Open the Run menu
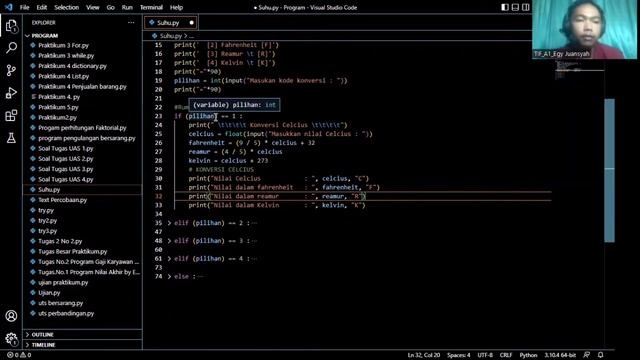The height and width of the screenshot is (360, 640). tap(127, 7)
